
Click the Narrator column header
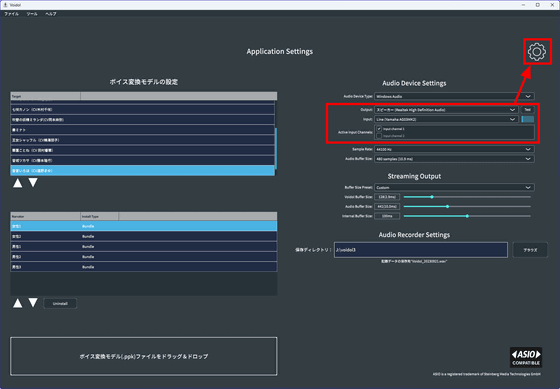pos(45,216)
